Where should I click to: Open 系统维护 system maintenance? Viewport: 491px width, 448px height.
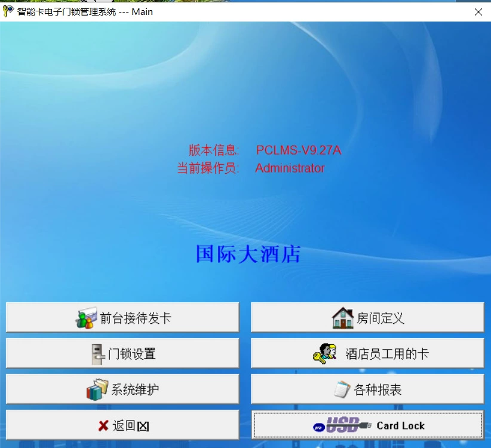pos(122,389)
